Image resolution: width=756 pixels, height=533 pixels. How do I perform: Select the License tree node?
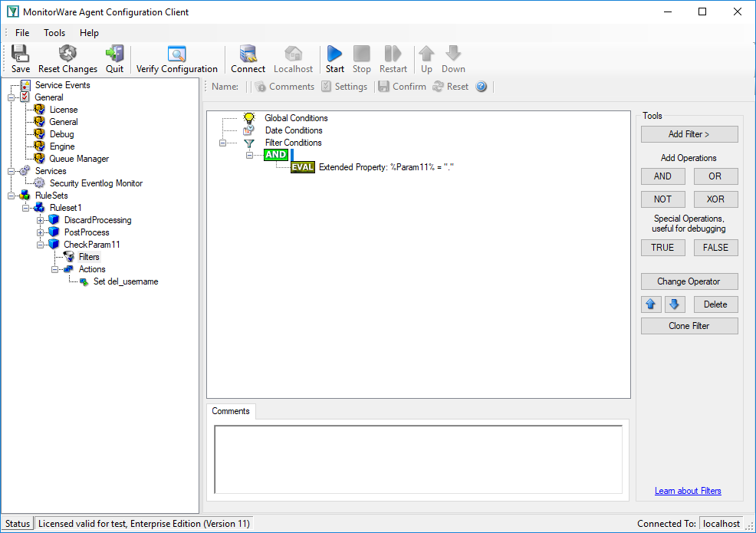pos(64,110)
